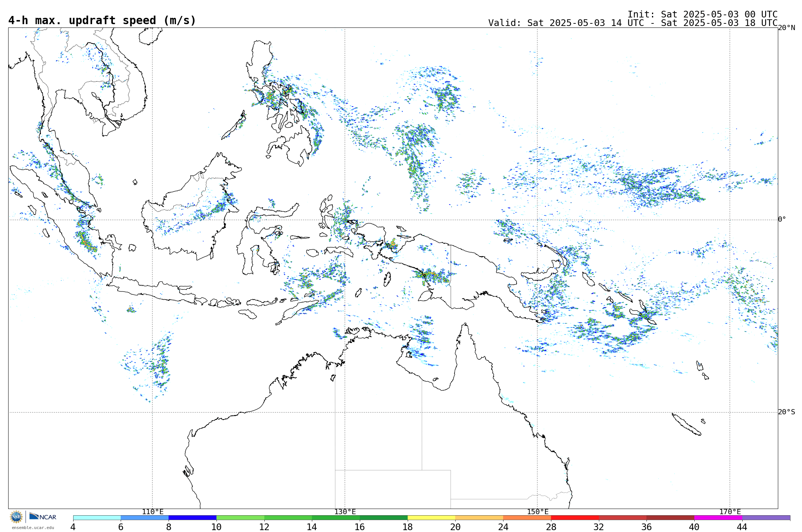This screenshot has width=802, height=532.
Task: Click the colorbar tick label 28
Action: 551,527
